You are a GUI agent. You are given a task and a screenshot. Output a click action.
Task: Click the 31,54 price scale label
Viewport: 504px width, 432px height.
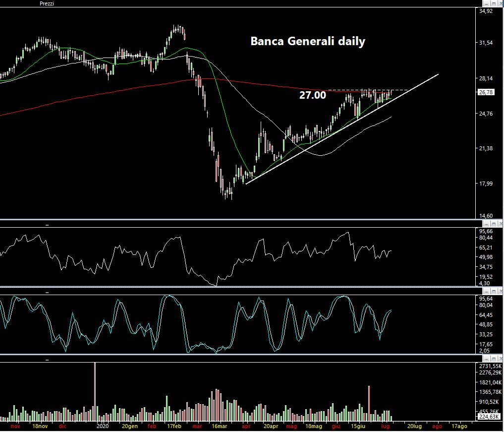click(486, 43)
